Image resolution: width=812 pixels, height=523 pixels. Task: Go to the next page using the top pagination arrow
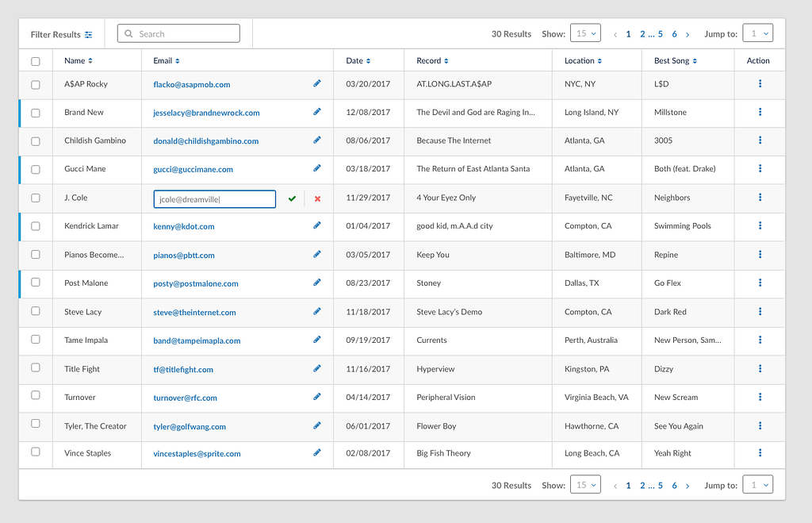688,34
